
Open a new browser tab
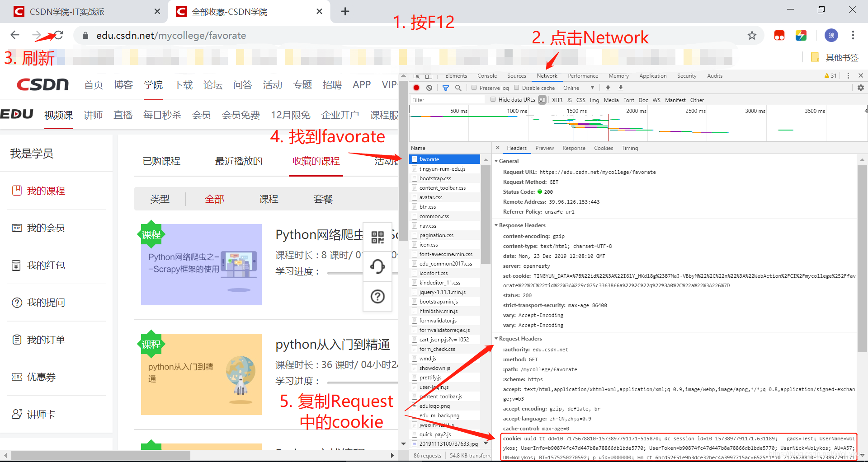[345, 11]
